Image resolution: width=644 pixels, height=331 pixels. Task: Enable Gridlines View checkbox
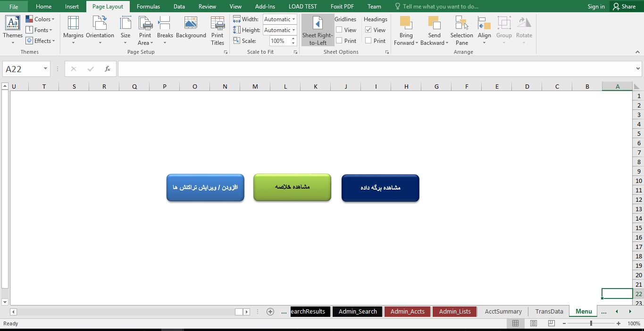pyautogui.click(x=339, y=30)
